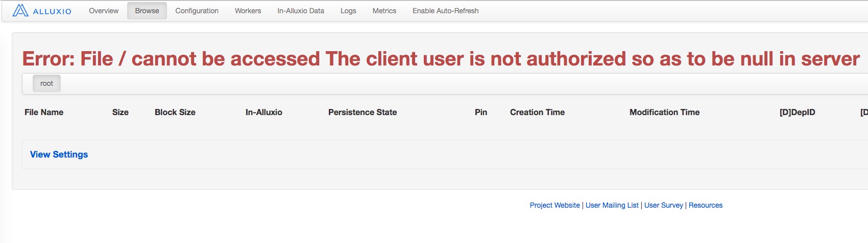Click the Persistence State column header
This screenshot has height=243, width=868.
[363, 112]
